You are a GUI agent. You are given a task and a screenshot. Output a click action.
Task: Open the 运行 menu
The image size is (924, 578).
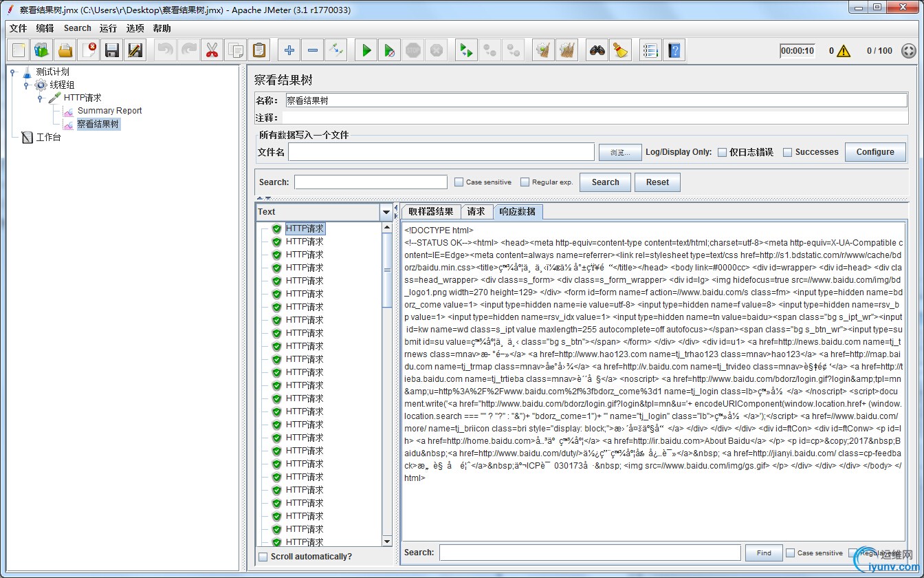(x=108, y=28)
